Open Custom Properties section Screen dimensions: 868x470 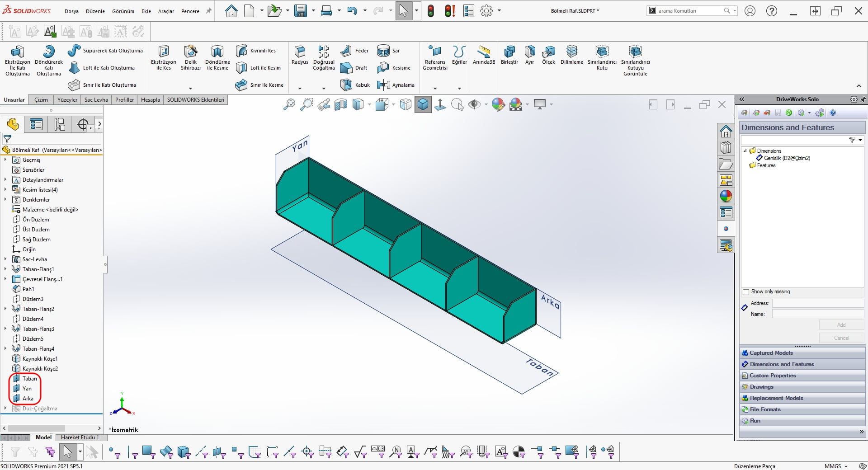tap(803, 376)
